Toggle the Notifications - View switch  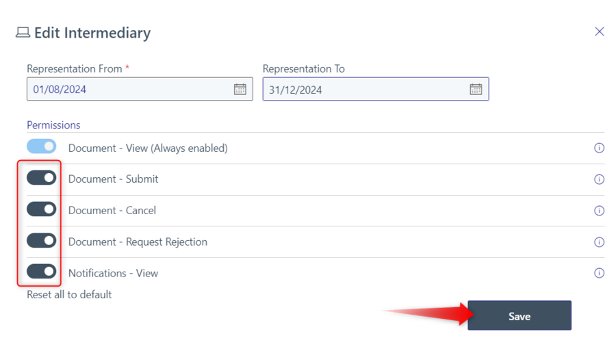point(42,272)
